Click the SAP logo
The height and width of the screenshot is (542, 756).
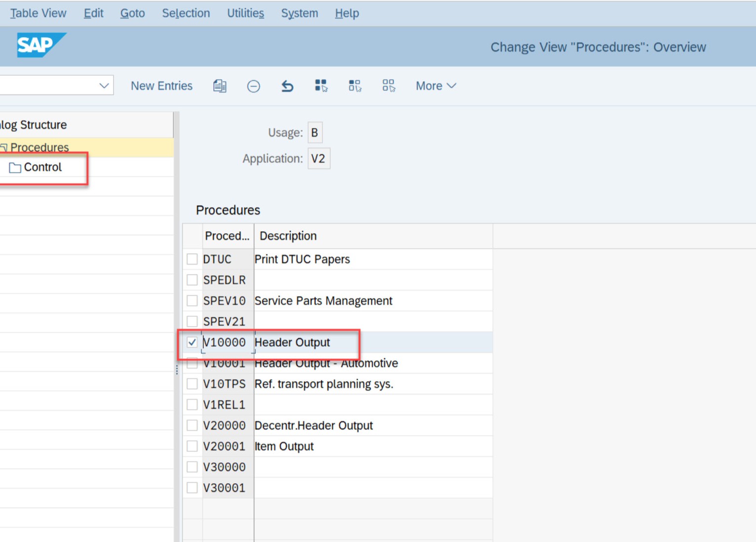click(x=41, y=45)
